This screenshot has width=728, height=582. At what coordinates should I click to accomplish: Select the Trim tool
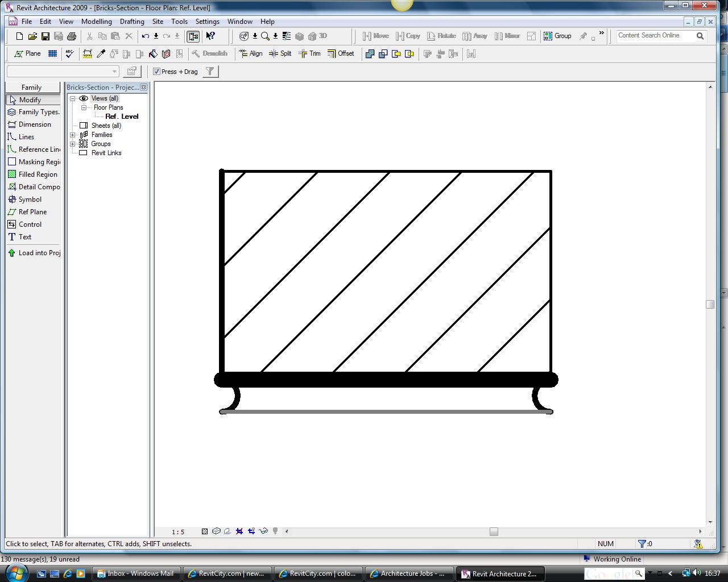[x=310, y=53]
